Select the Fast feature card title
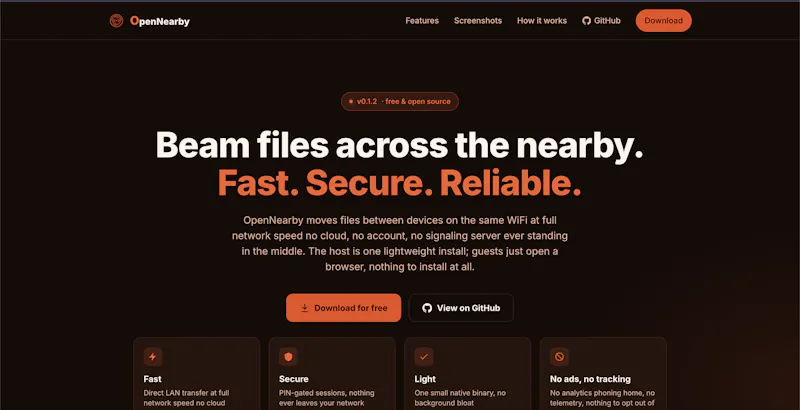800x410 pixels. pos(153,379)
